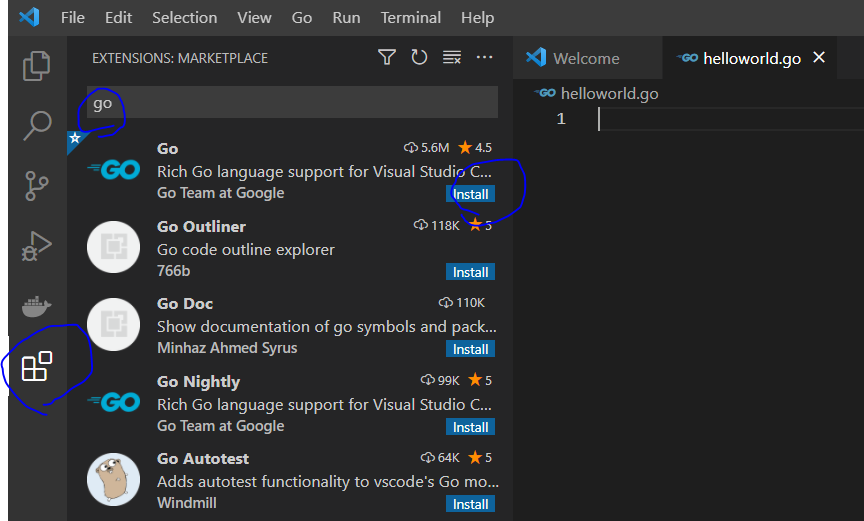
Task: Click the Go extension logo icon
Action: click(114, 169)
